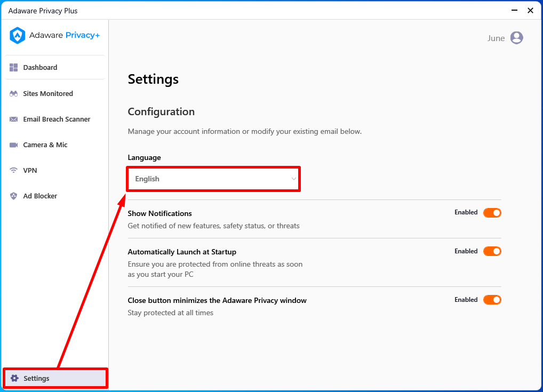Click the Dashboard grid icon

(x=13, y=68)
